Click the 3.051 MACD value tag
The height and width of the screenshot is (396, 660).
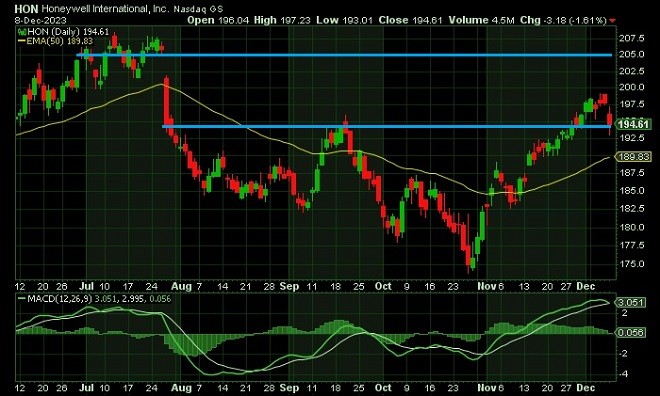click(x=631, y=302)
